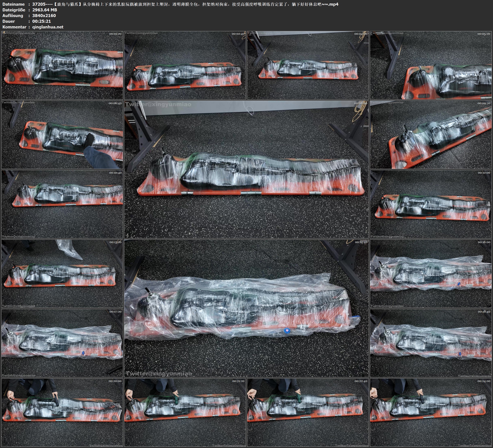The height and width of the screenshot is (448, 493).
Task: Click the 00:16:00 thumbnail
Action: point(431,273)
